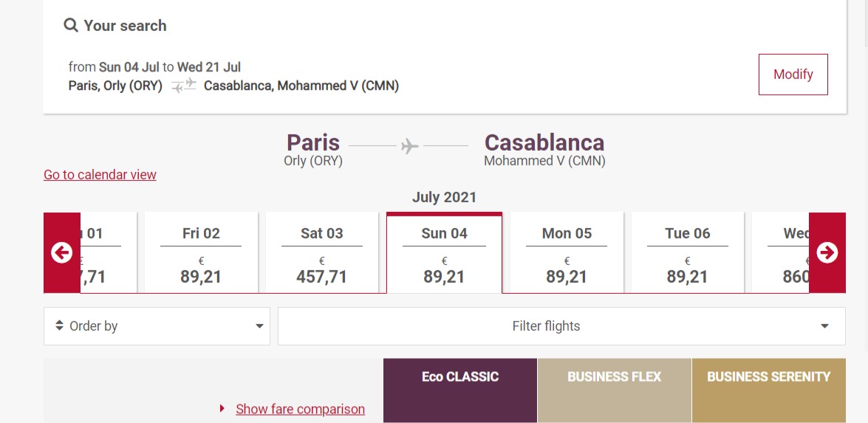868x423 pixels.
Task: Click the round-trip planes icon
Action: coord(184,86)
